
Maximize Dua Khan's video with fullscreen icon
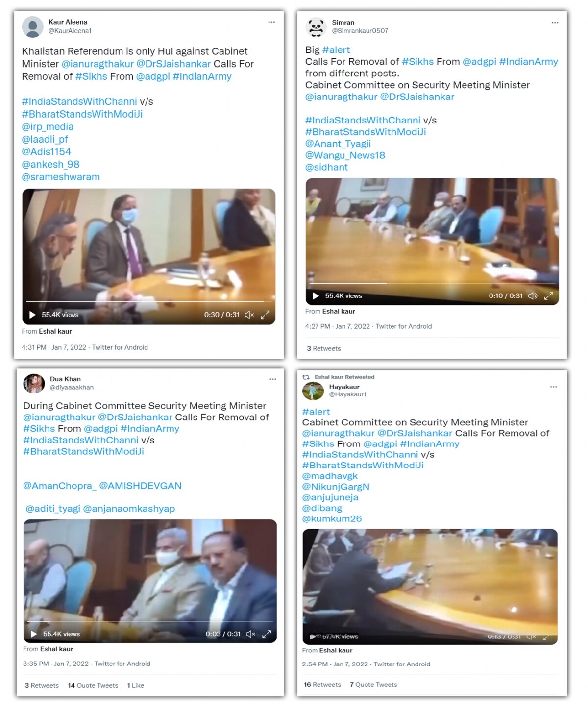pyautogui.click(x=267, y=634)
